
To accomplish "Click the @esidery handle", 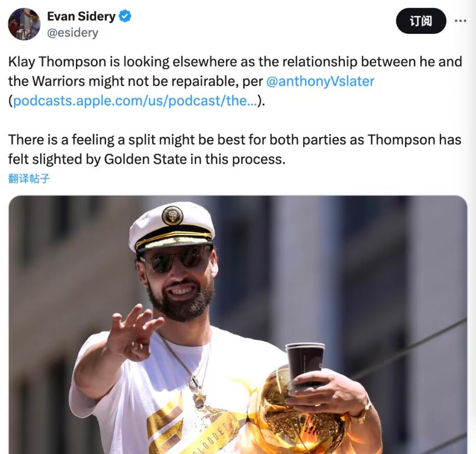I will pyautogui.click(x=72, y=33).
